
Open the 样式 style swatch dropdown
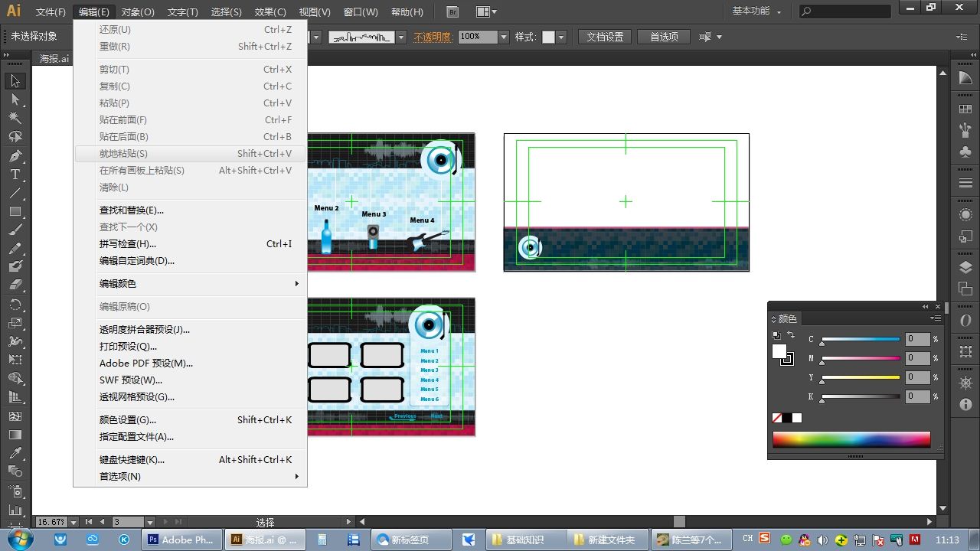point(561,37)
